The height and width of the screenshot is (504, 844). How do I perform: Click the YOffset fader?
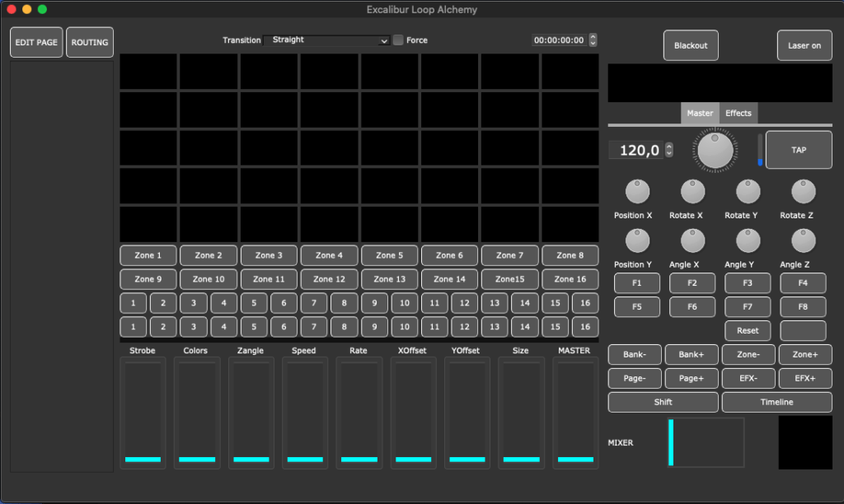pyautogui.click(x=467, y=413)
